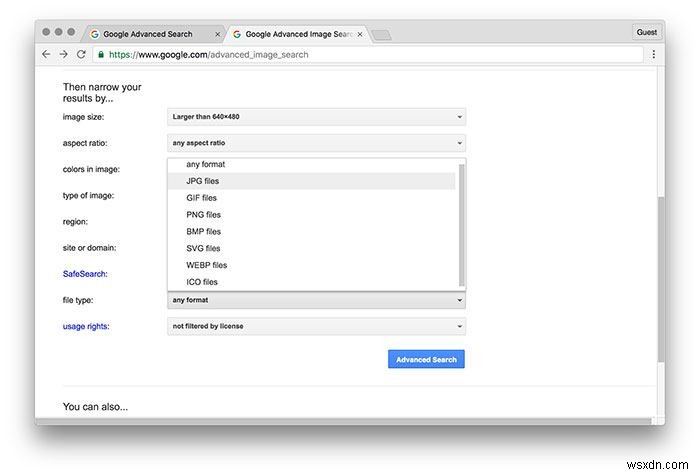
Task: Pick PNG files in the dropdown list
Action: [x=312, y=215]
